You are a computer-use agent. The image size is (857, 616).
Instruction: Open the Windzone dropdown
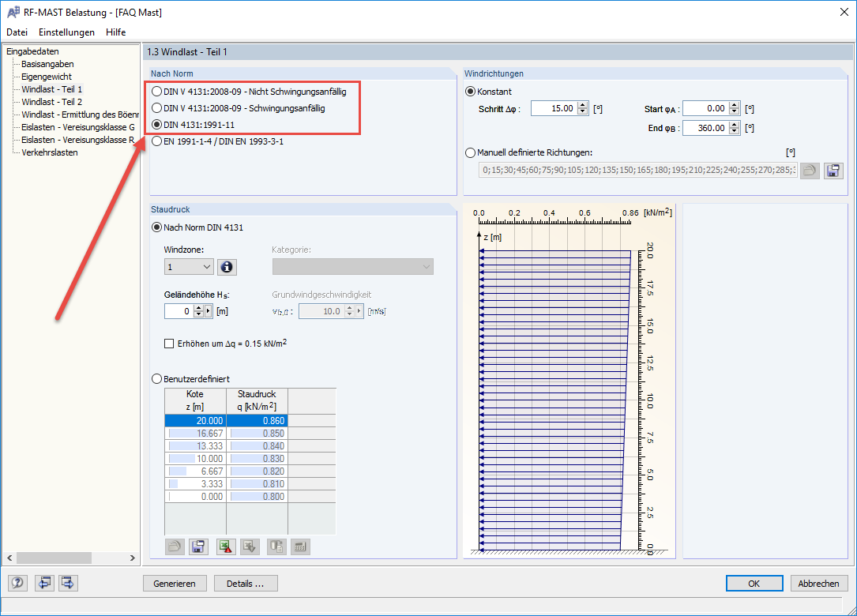(189, 267)
